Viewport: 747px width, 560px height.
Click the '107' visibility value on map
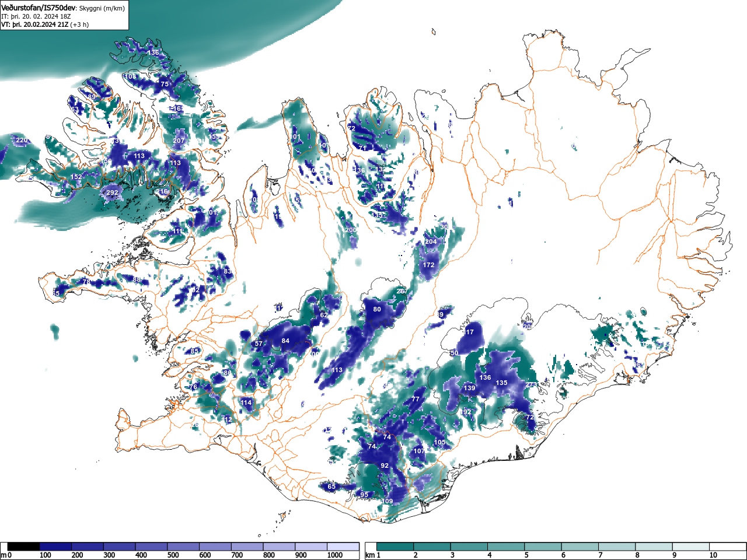coord(420,451)
